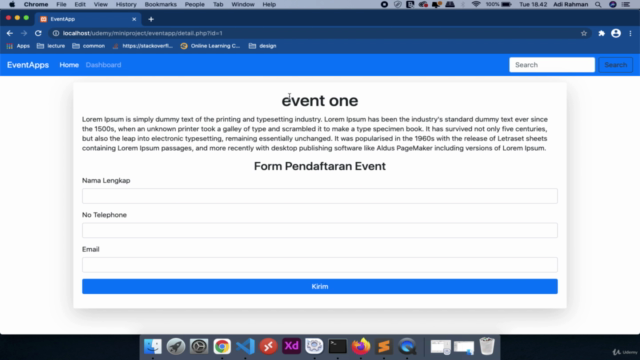The image size is (640, 360).
Task: Open Google Chrome in dock
Action: point(222,347)
